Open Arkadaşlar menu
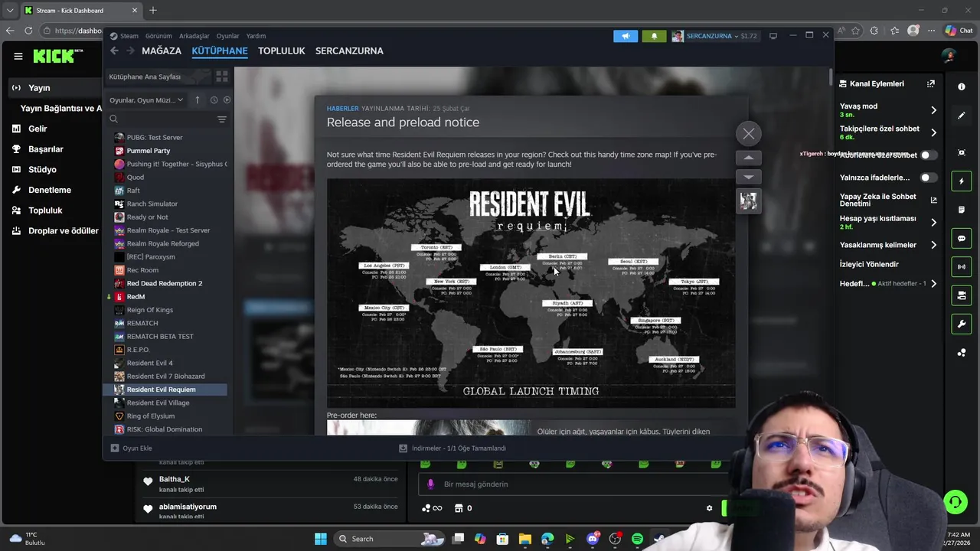Viewport: 980px width, 551px height. click(x=194, y=36)
